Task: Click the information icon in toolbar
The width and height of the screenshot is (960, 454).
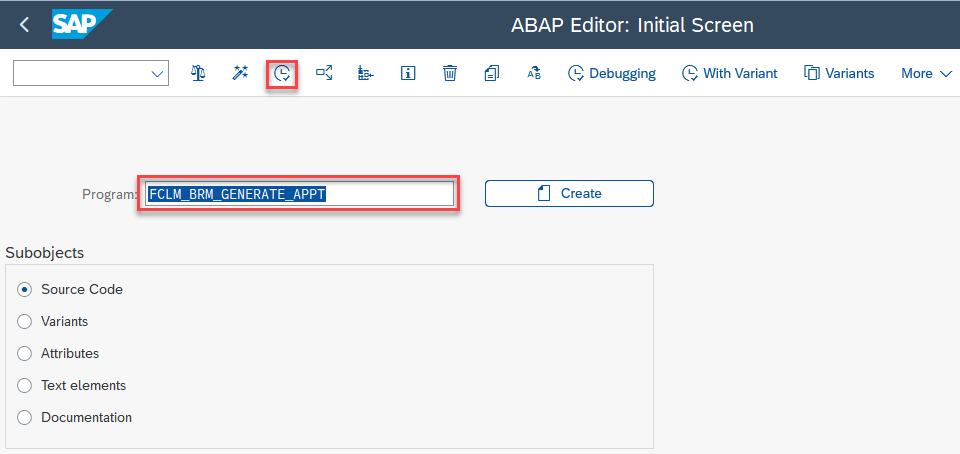Action: pyautogui.click(x=408, y=73)
